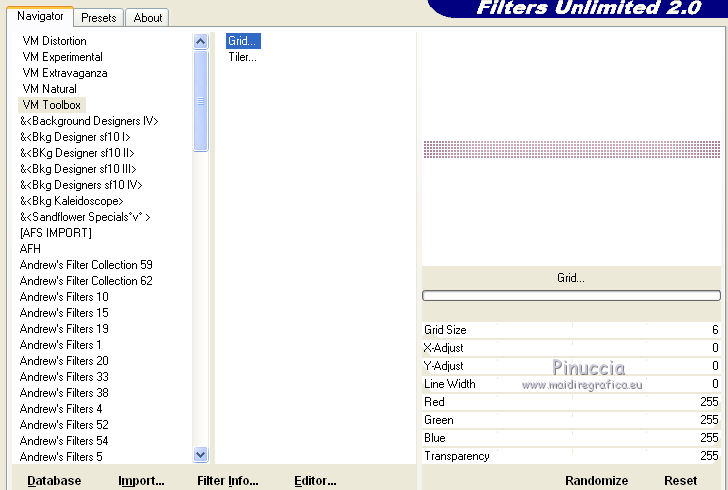Select VM Extravaganza category
The height and width of the screenshot is (490, 728).
(x=65, y=73)
